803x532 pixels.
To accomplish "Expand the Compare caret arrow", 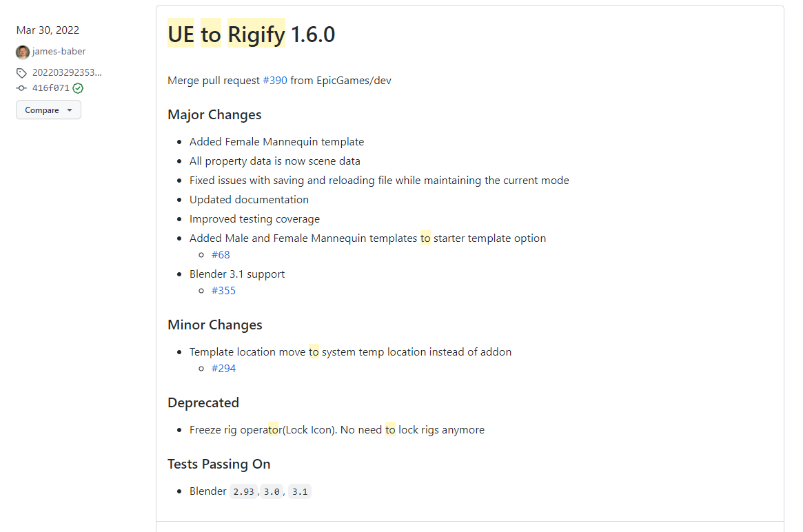I will [70, 110].
